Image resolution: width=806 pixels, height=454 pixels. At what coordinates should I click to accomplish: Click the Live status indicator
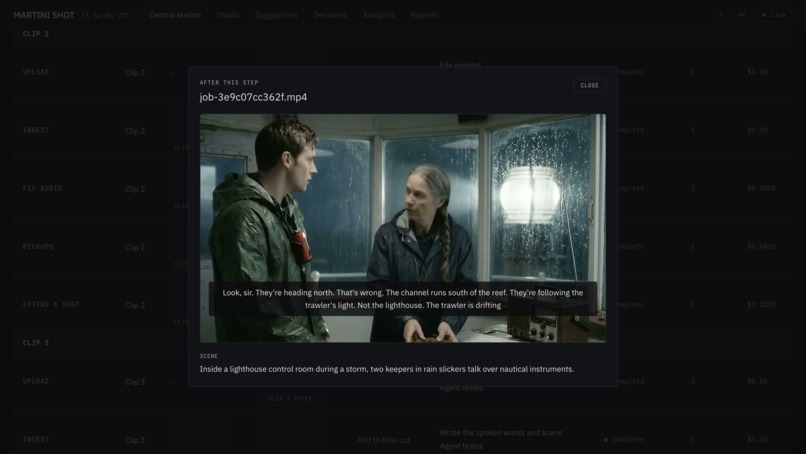point(774,15)
